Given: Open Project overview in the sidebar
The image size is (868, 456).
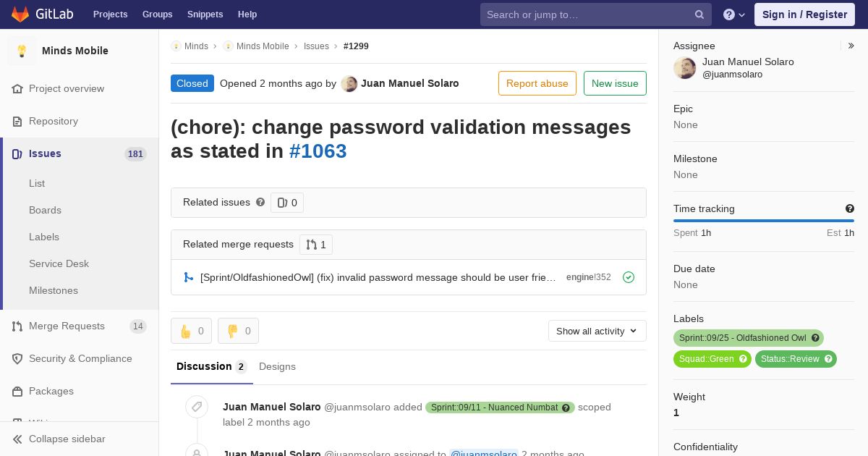Looking at the screenshot, I should [x=67, y=88].
